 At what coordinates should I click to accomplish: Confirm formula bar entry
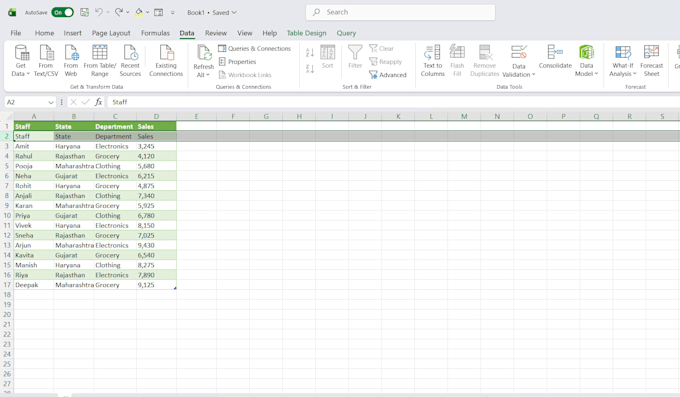click(x=85, y=102)
